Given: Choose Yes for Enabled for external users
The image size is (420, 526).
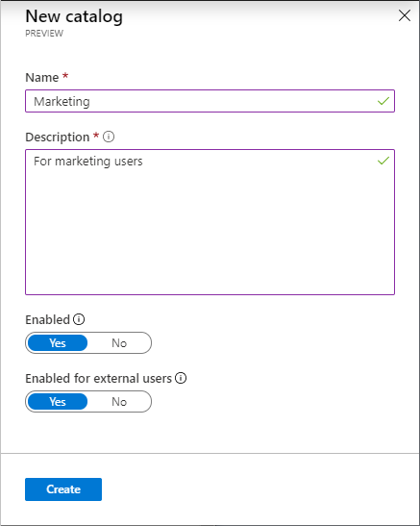Looking at the screenshot, I should pyautogui.click(x=58, y=402).
